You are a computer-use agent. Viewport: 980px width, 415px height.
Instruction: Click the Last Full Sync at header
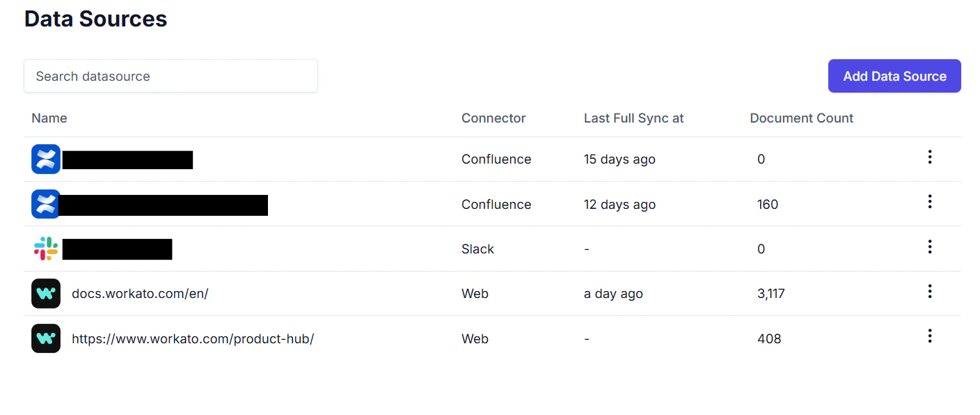pyautogui.click(x=633, y=118)
